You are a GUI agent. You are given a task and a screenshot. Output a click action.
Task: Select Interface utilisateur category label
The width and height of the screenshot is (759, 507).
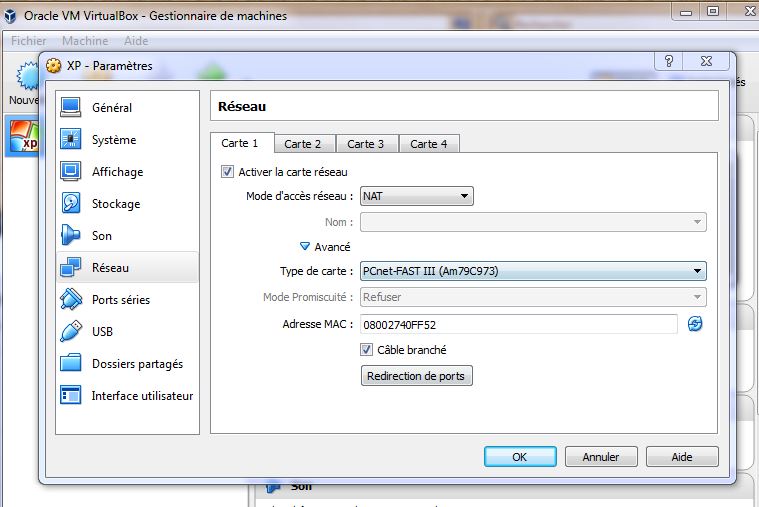coord(142,396)
